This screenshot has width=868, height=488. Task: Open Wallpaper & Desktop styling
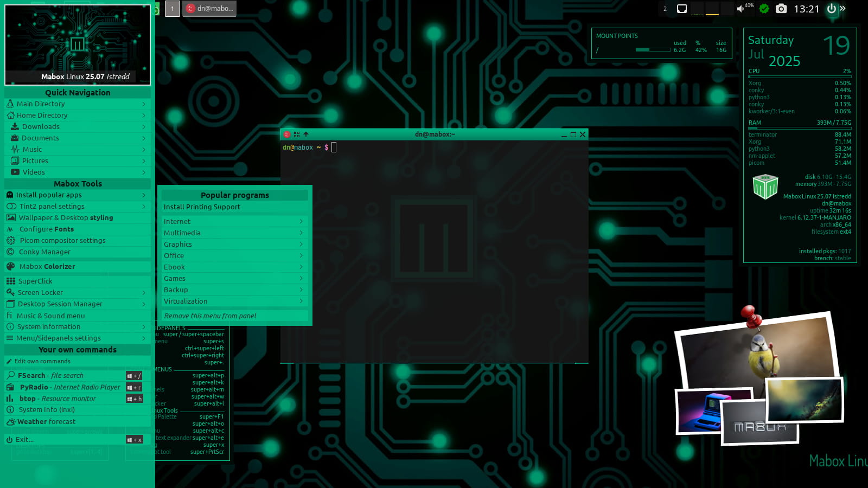(x=78, y=217)
